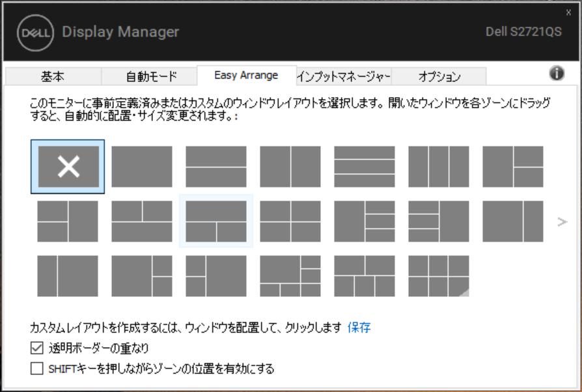Select large left with two small right zones

point(142,276)
